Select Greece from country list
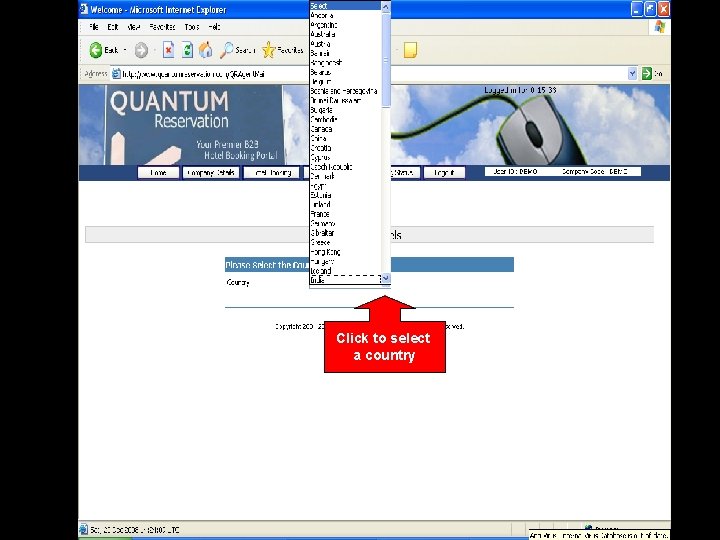 pos(346,242)
